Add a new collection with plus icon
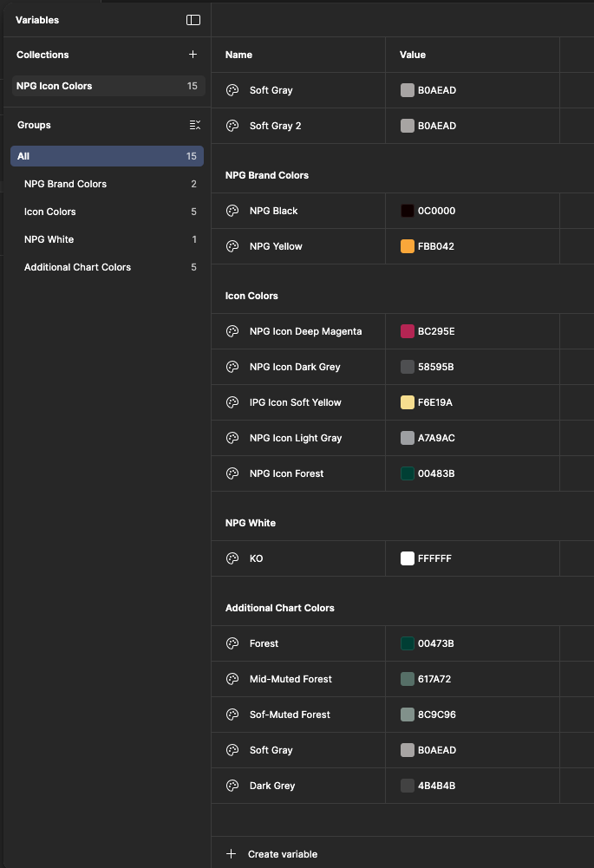 click(193, 55)
